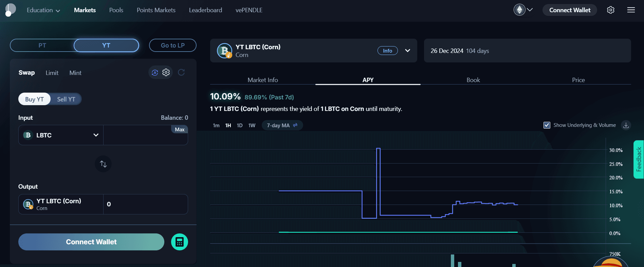Click Connect Wallet in top bar
644x267 pixels.
(570, 10)
